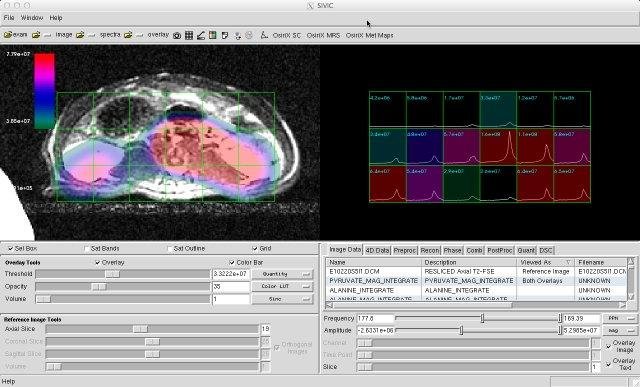Click the OsiriX MRS button

click(x=323, y=36)
